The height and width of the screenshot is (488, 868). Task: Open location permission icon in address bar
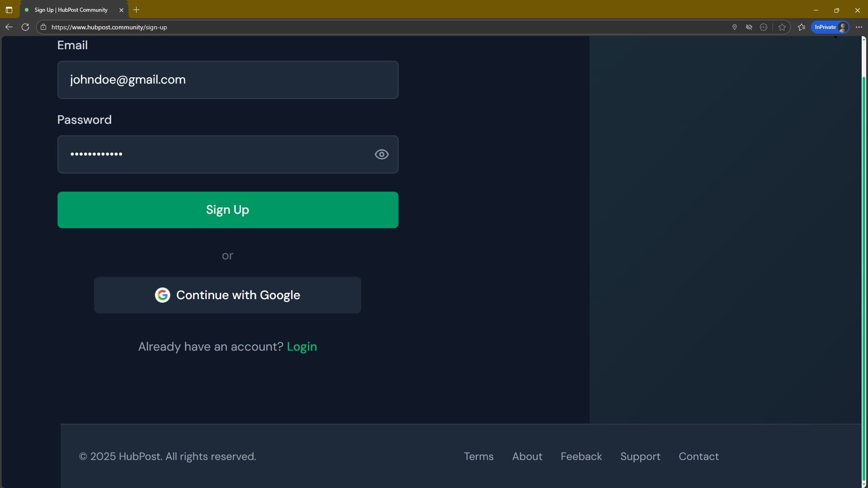(x=735, y=27)
